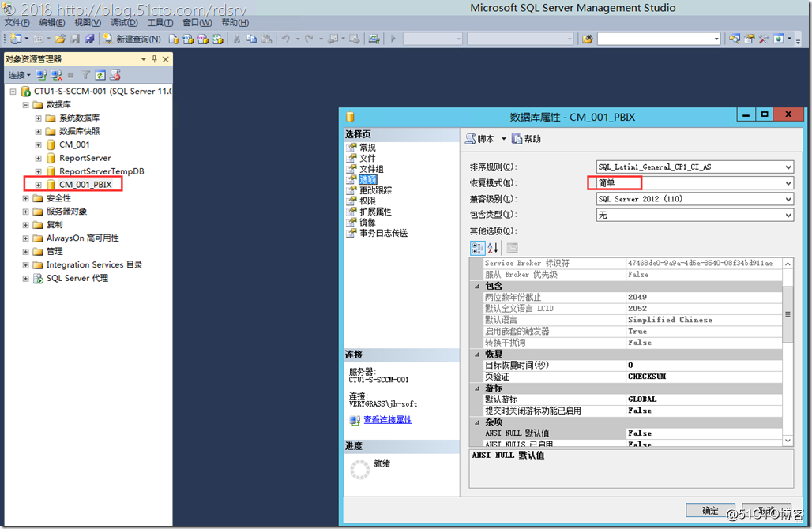Click the Analysis Services XMLA Query icon

pyautogui.click(x=218, y=39)
